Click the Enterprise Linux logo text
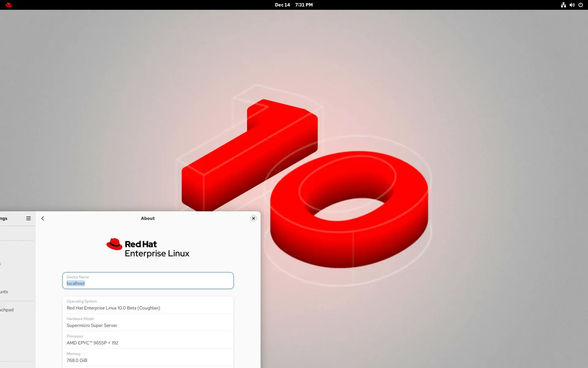The width and height of the screenshot is (588, 368). (157, 254)
